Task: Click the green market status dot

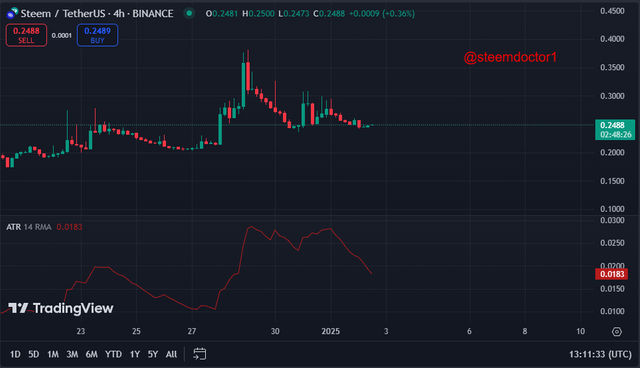Action: [189, 13]
